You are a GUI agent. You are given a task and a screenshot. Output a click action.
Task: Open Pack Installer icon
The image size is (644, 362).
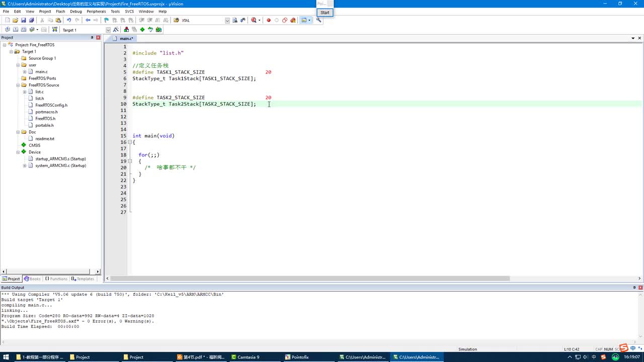[x=158, y=30]
